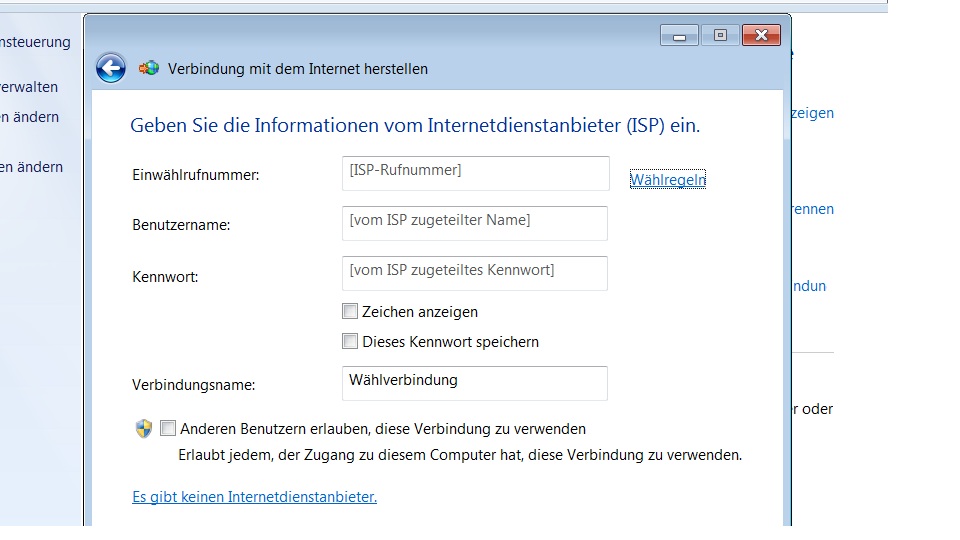Click into the Benutzername text box

coord(474,223)
